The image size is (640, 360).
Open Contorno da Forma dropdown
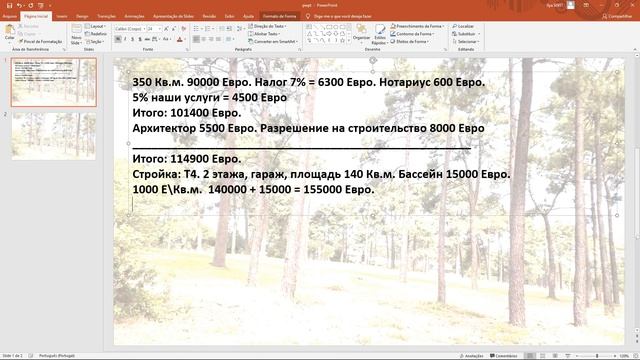(x=412, y=34)
